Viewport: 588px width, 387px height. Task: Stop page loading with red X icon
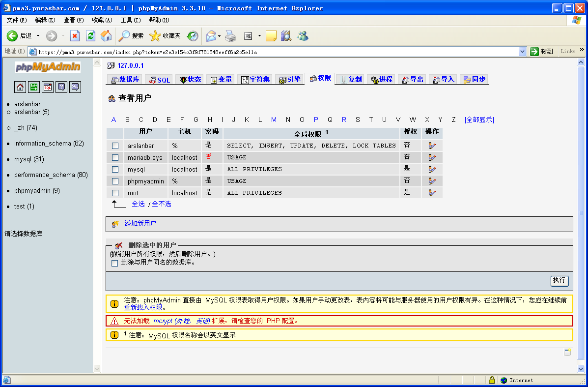(x=75, y=36)
